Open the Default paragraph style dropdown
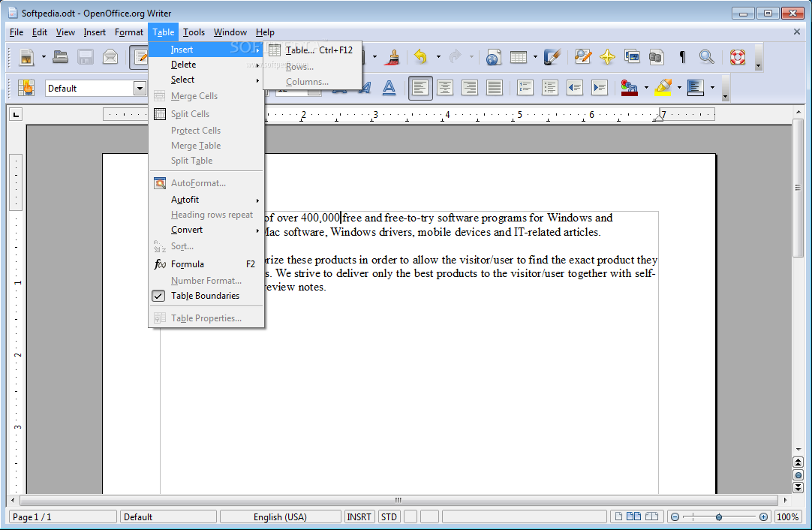Viewport: 812px width, 530px height. point(140,89)
